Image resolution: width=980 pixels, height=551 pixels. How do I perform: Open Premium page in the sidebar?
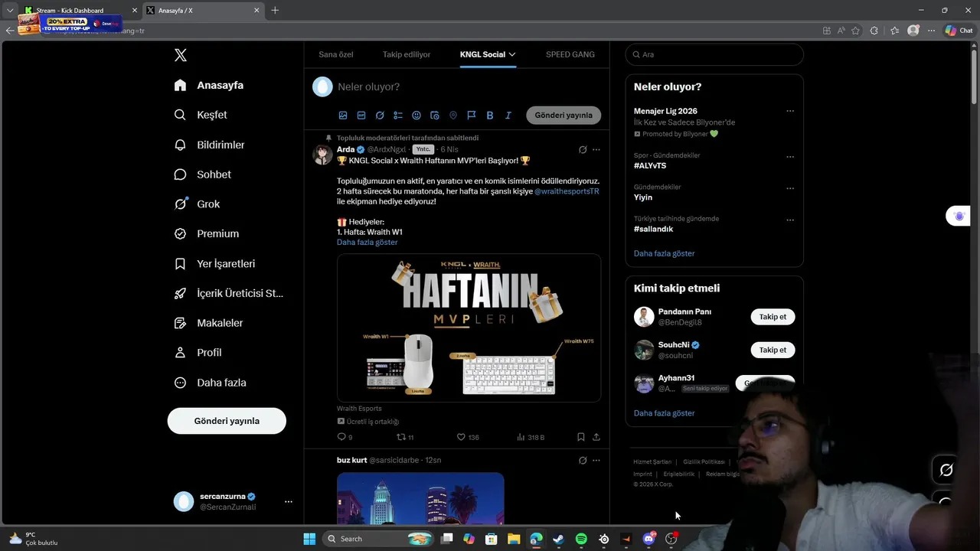[207, 233]
